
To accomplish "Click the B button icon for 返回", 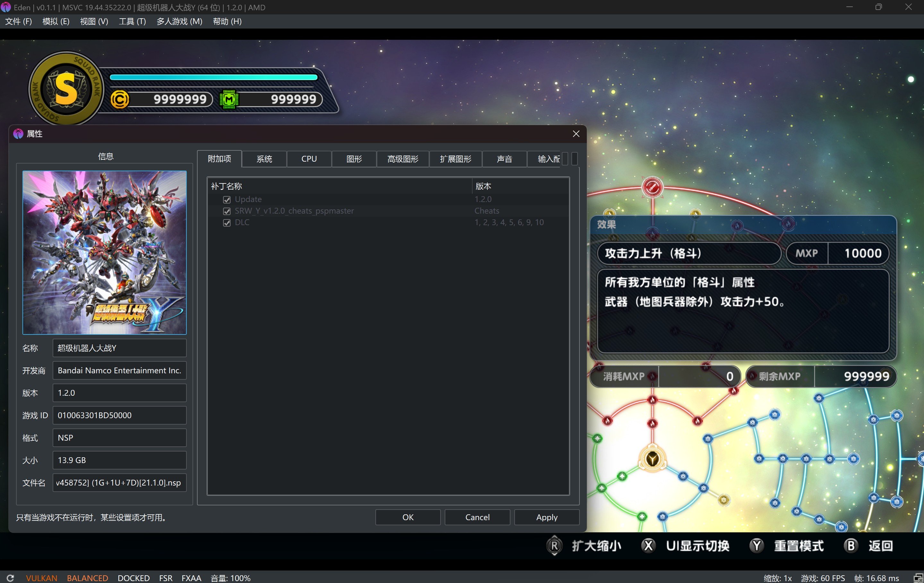I will pos(851,545).
